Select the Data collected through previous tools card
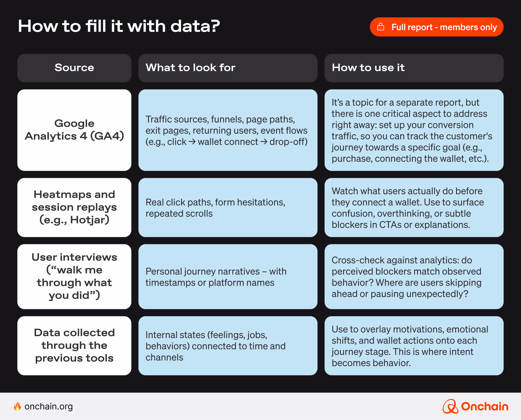This screenshot has width=521, height=420. pyautogui.click(x=74, y=346)
